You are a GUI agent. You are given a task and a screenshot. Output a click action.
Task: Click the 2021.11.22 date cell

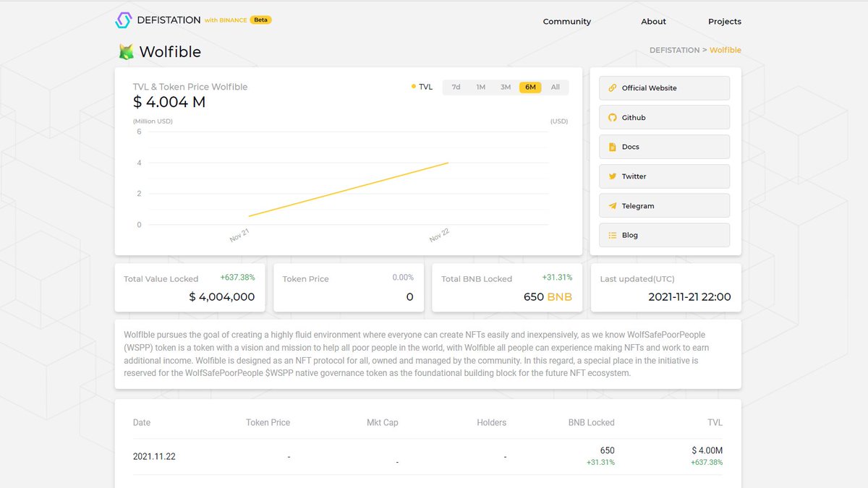pyautogui.click(x=154, y=457)
